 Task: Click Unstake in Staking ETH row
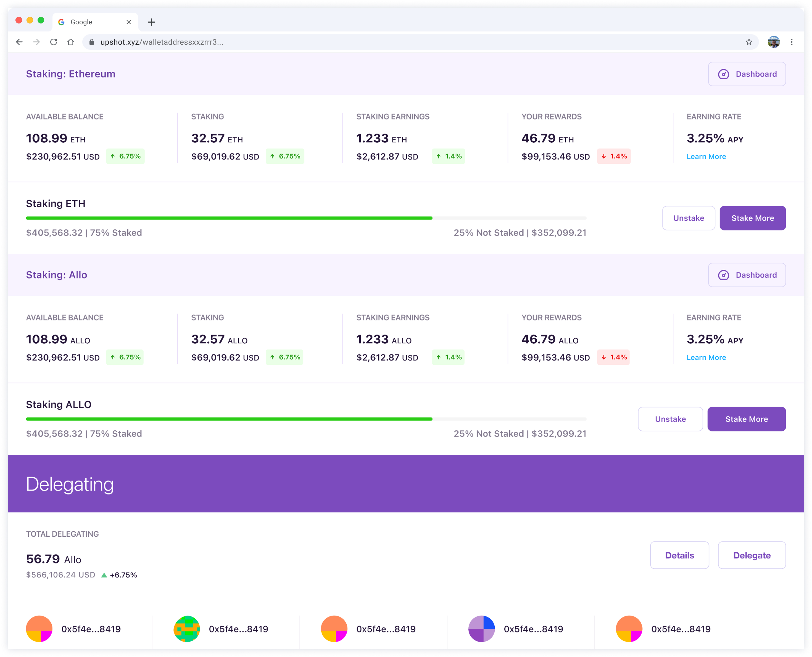689,218
